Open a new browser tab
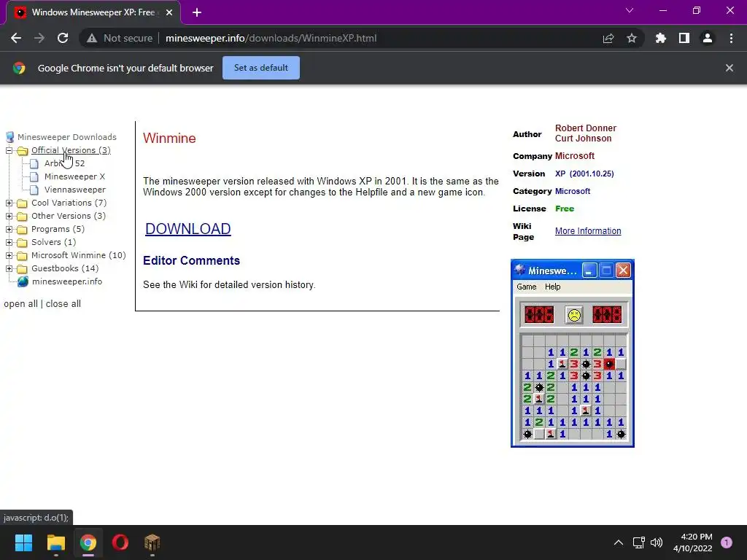This screenshot has width=747, height=560. (197, 12)
